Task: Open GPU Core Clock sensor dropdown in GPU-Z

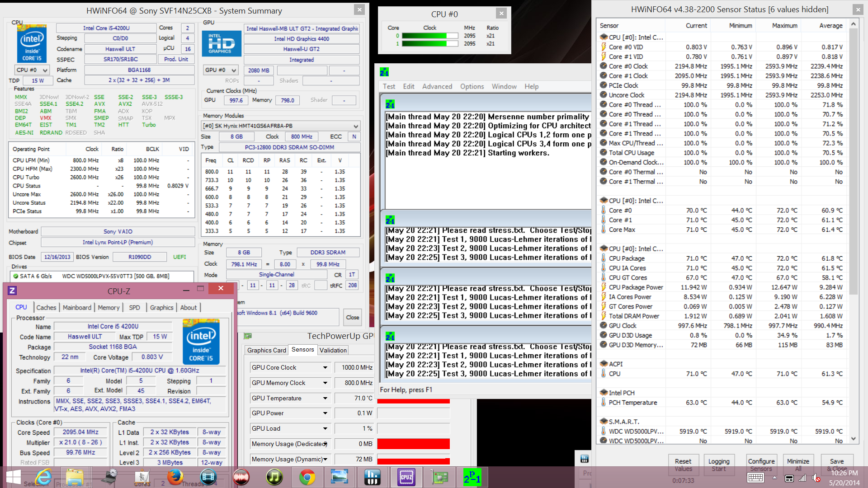Action: click(325, 368)
